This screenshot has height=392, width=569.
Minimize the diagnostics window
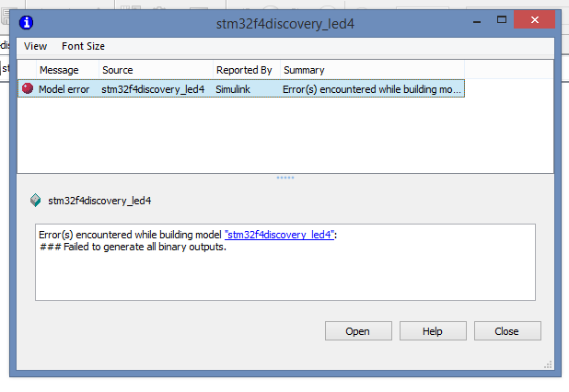point(477,20)
